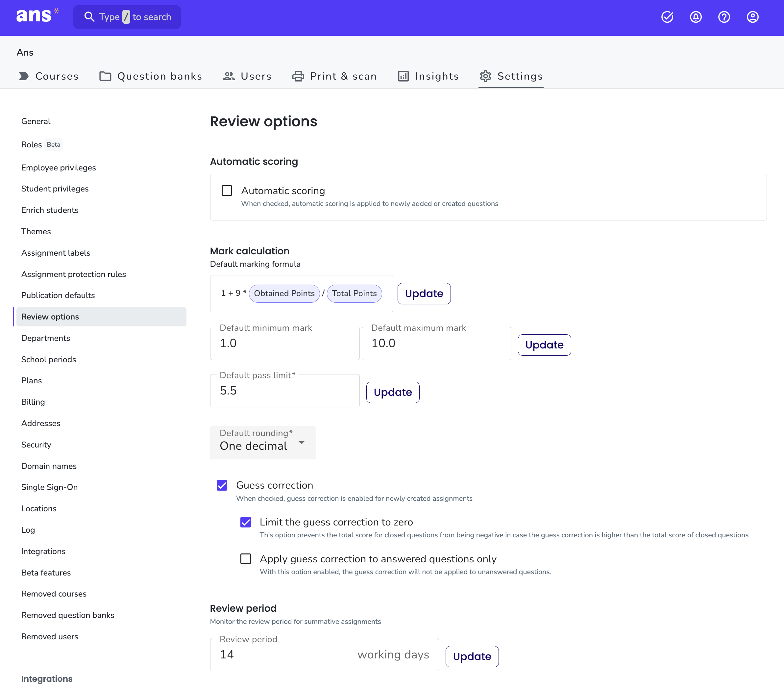Open the Insights tab
This screenshot has width=784, height=691.
428,76
